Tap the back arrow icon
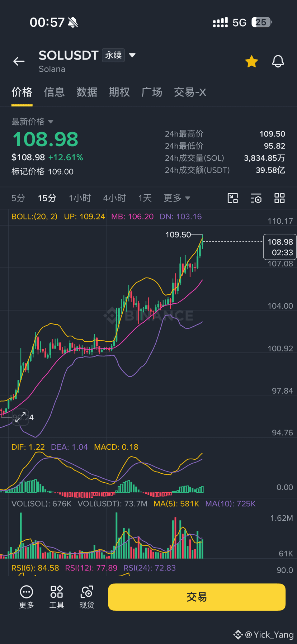Image resolution: width=297 pixels, height=644 pixels. [19, 61]
